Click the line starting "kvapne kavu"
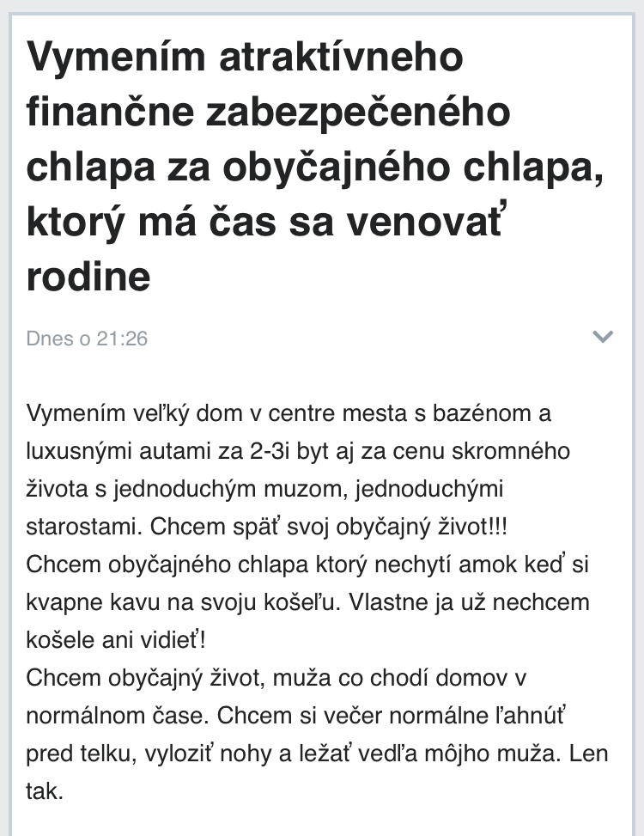The width and height of the screenshot is (644, 836). (x=309, y=602)
